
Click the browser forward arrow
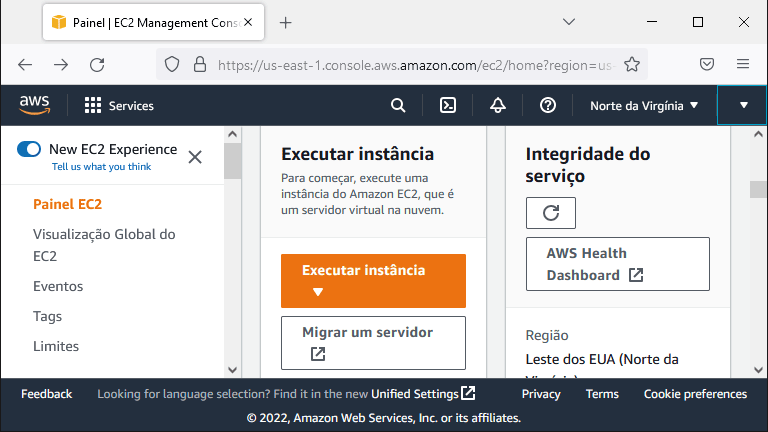click(61, 65)
